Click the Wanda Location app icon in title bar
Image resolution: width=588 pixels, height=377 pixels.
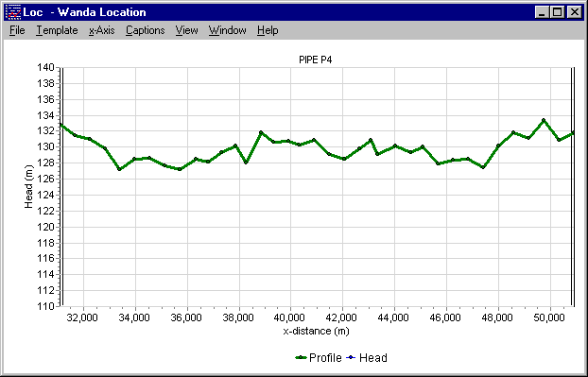13,12
